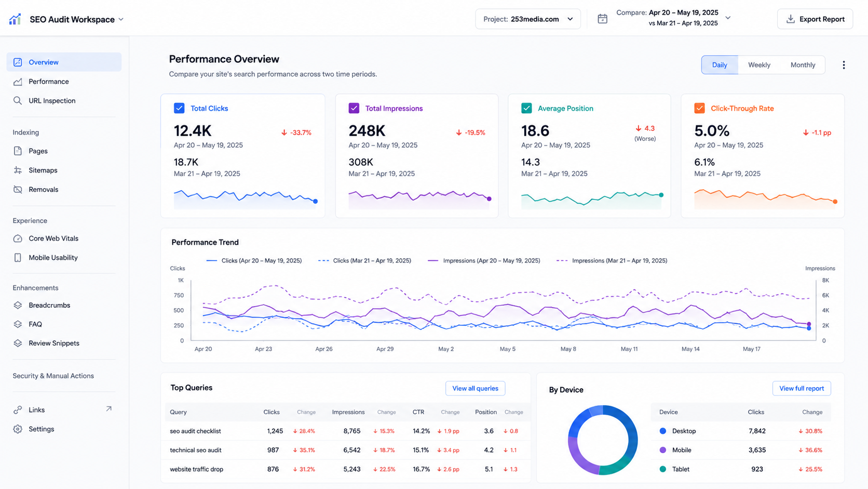The height and width of the screenshot is (489, 868).
Task: Select the Daily view tab
Action: click(720, 65)
